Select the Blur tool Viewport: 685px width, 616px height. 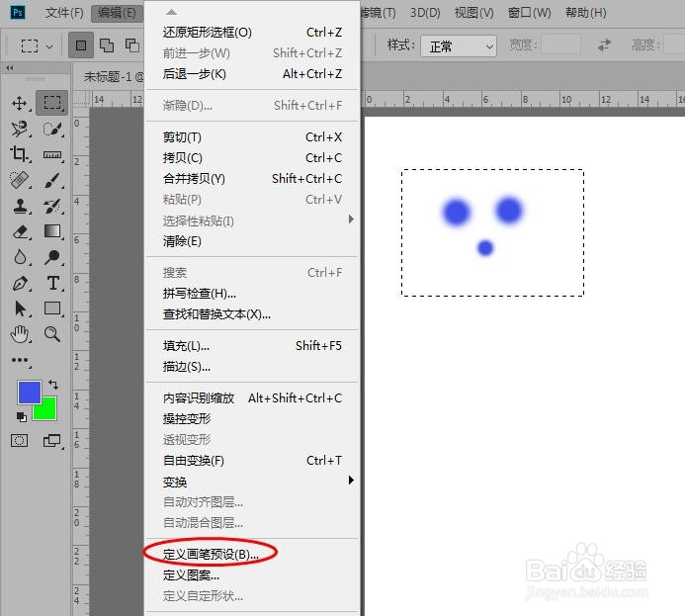coord(20,257)
